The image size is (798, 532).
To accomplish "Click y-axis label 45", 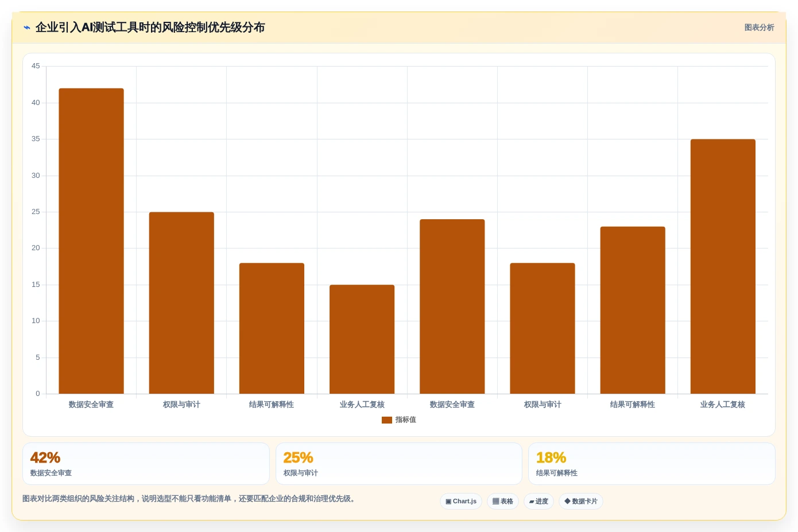I will click(36, 66).
